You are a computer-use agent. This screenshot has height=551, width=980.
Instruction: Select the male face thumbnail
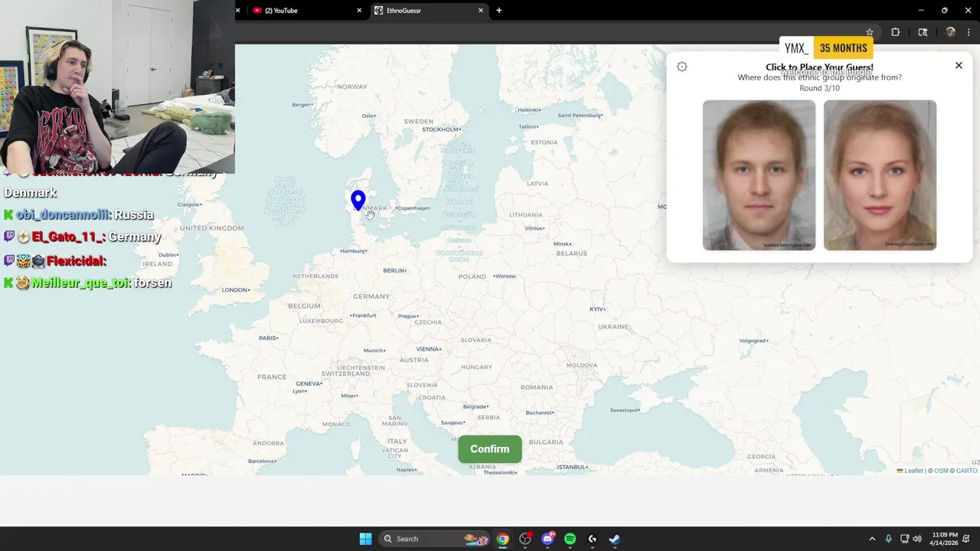click(x=759, y=175)
